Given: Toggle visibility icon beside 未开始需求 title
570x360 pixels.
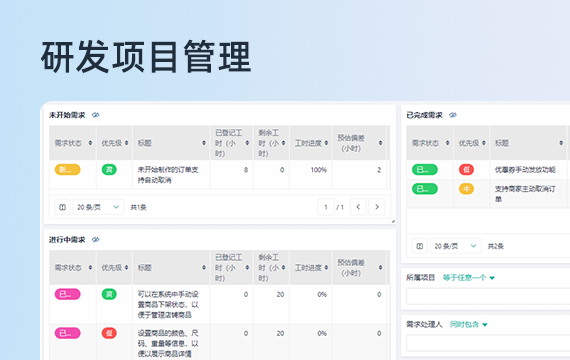Looking at the screenshot, I should coord(96,115).
